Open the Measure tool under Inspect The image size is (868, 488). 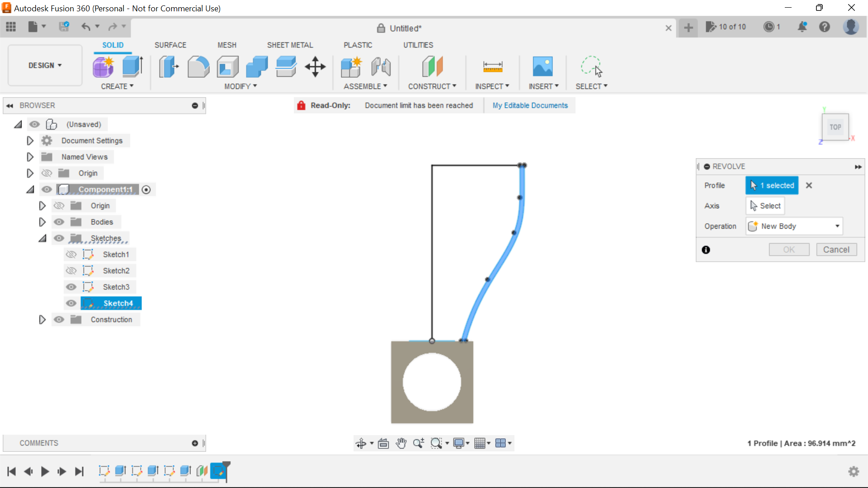[493, 66]
